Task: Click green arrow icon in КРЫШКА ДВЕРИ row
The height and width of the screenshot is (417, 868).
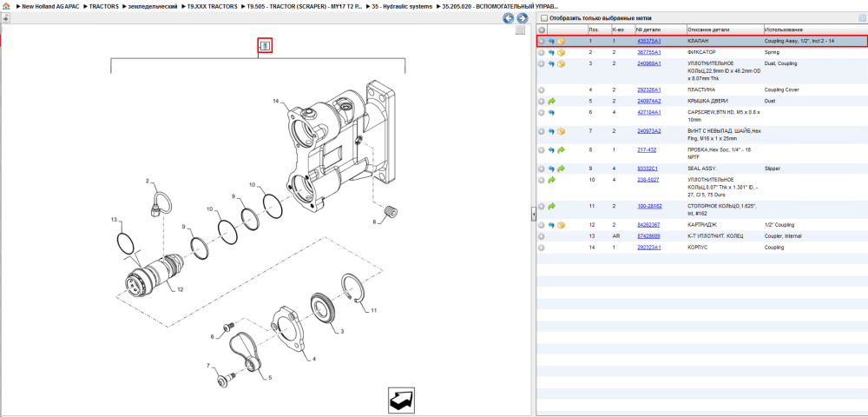Action: tap(551, 101)
